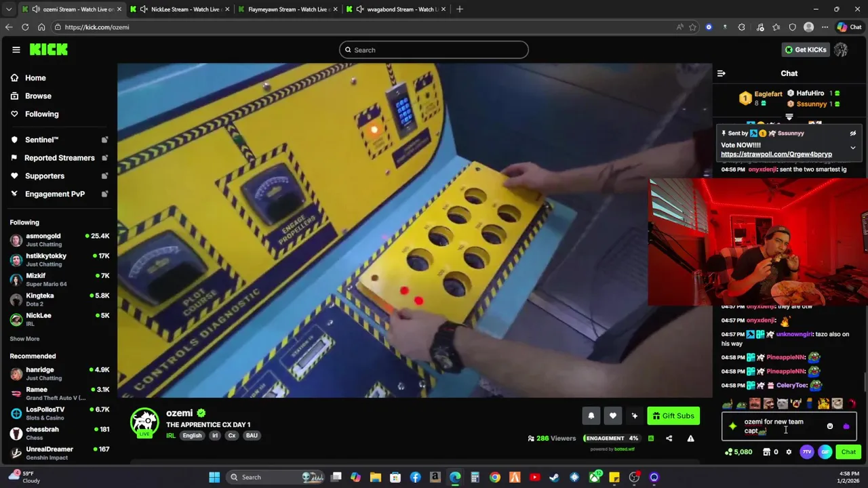The height and width of the screenshot is (488, 868).
Task: Click the report warning triangle icon
Action: point(690,439)
